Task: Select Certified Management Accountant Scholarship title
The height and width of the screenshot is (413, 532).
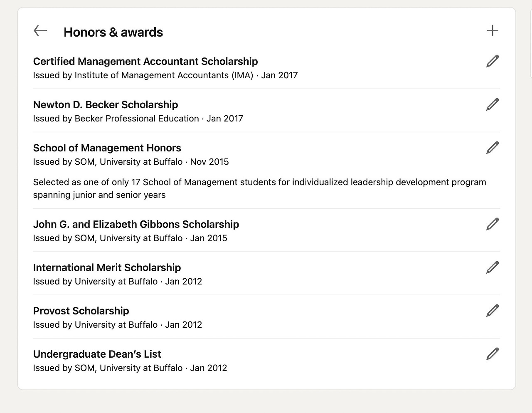Action: click(x=145, y=62)
